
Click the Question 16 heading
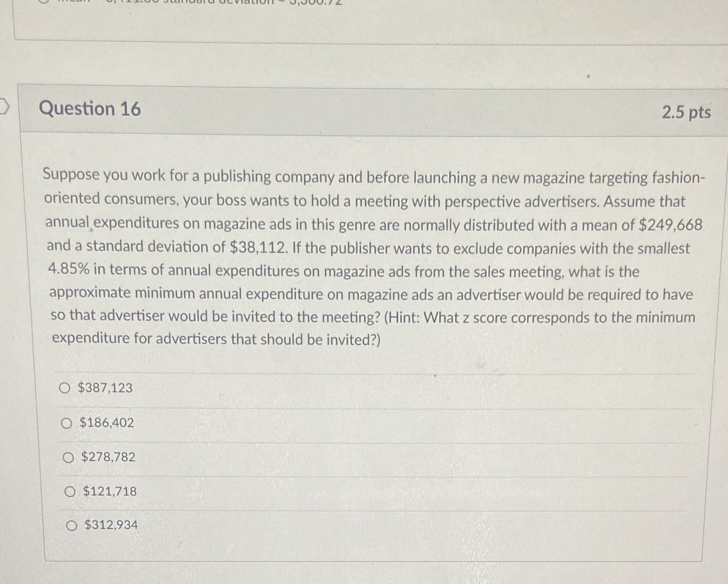pos(90,109)
